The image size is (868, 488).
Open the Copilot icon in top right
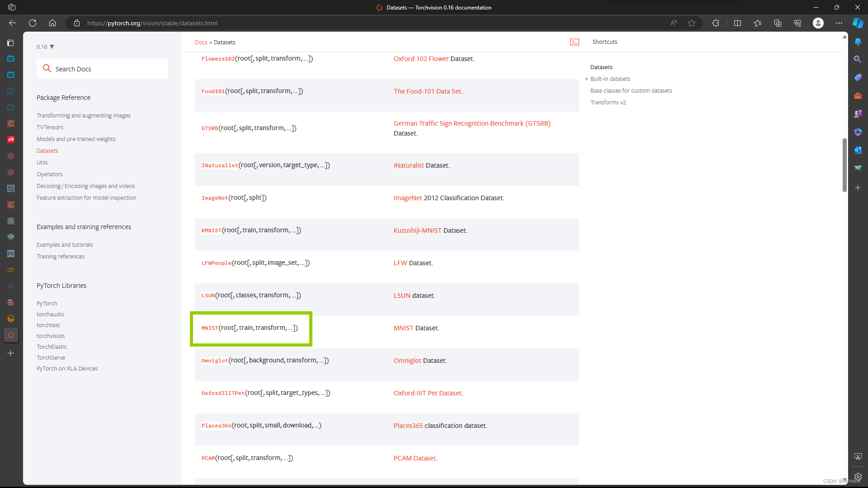[x=858, y=23]
